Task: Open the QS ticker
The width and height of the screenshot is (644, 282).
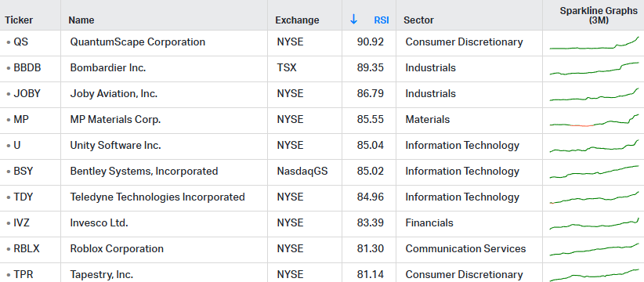Action: tap(21, 42)
